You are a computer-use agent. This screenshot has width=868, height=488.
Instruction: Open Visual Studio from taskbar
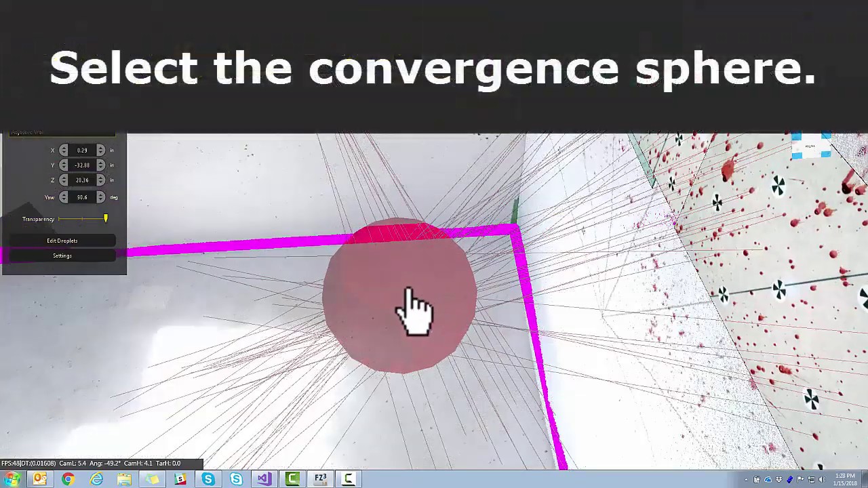pyautogui.click(x=264, y=479)
